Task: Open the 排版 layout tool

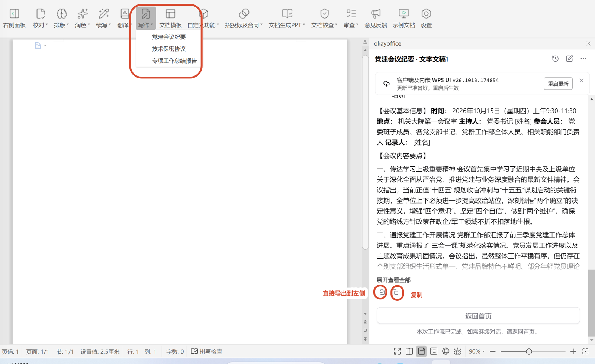Action: tap(61, 18)
